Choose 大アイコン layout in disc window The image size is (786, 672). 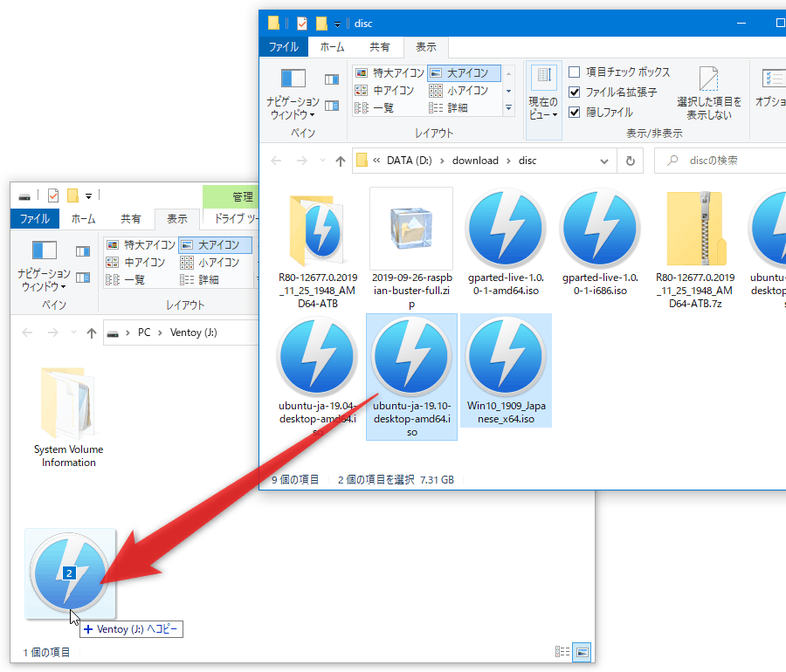pos(465,73)
